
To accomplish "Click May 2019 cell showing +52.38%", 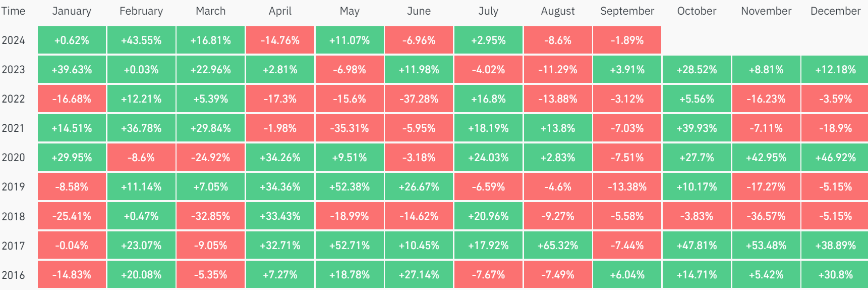I will point(350,187).
